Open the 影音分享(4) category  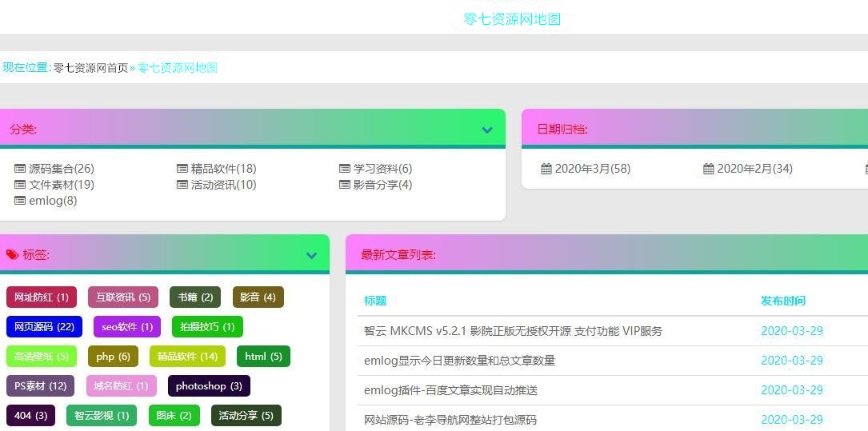382,185
